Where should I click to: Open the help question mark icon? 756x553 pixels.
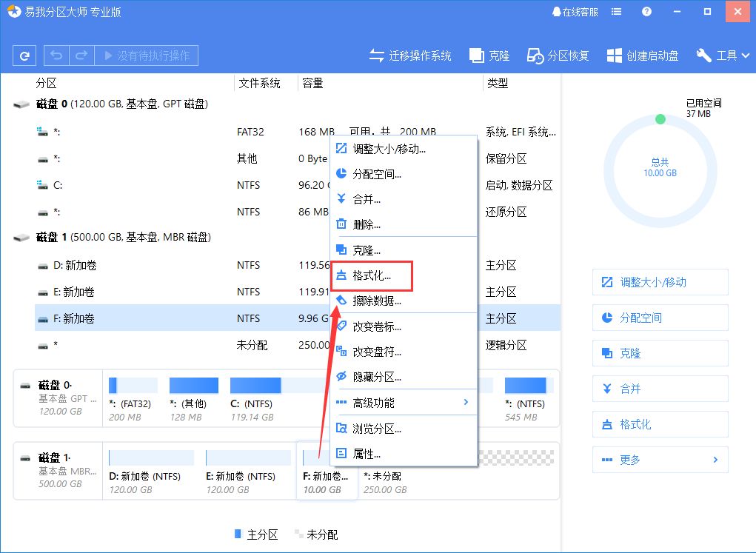(647, 12)
